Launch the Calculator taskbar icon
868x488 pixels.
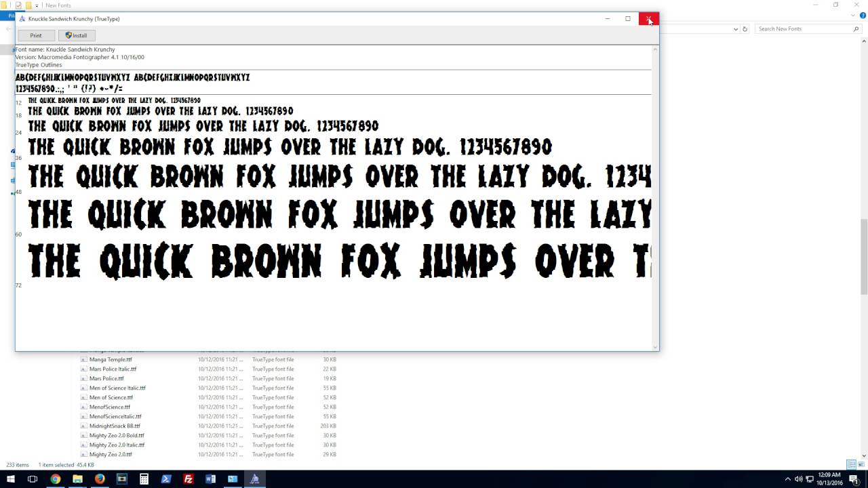click(x=144, y=479)
